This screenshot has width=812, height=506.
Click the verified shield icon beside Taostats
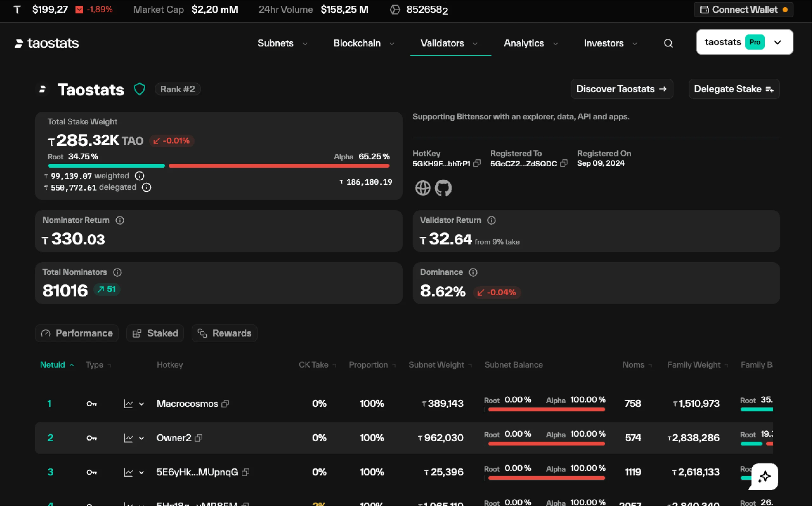coord(139,89)
